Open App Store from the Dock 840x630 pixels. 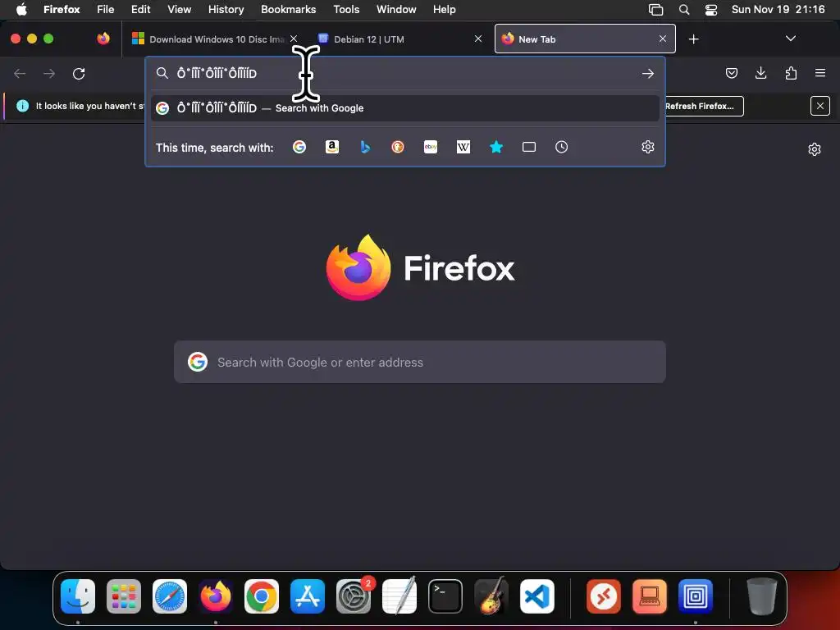tap(308, 596)
